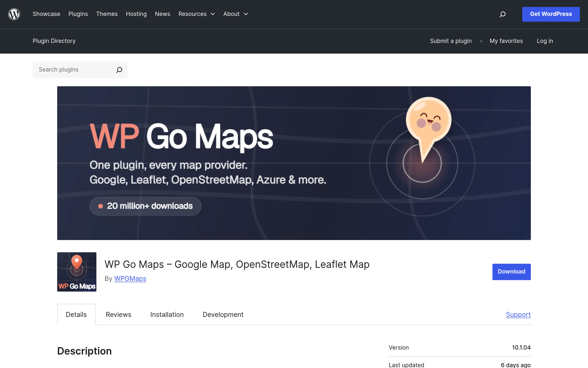Click the version number 10.1.04
588x368 pixels.
(521, 348)
